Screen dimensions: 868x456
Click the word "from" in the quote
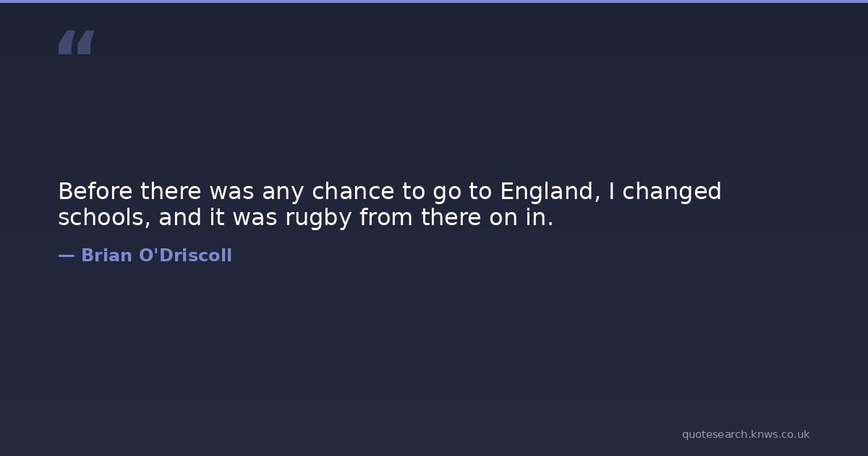pyautogui.click(x=384, y=218)
